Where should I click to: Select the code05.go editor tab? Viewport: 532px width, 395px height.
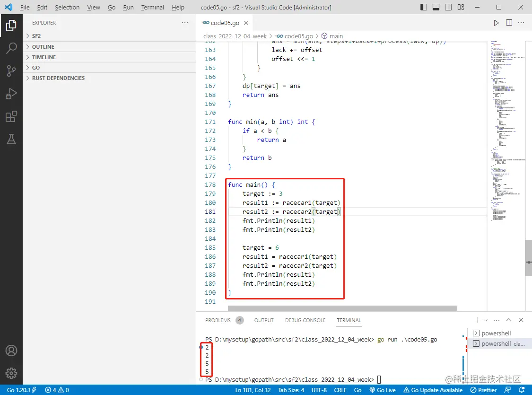tap(224, 23)
